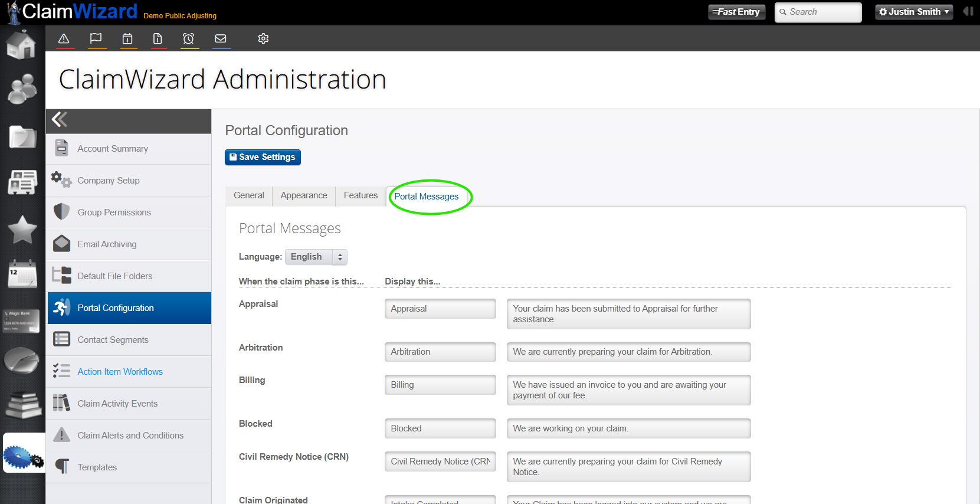Click the 'Display this...' column header
Viewport: 980px width, 504px height.
click(412, 282)
